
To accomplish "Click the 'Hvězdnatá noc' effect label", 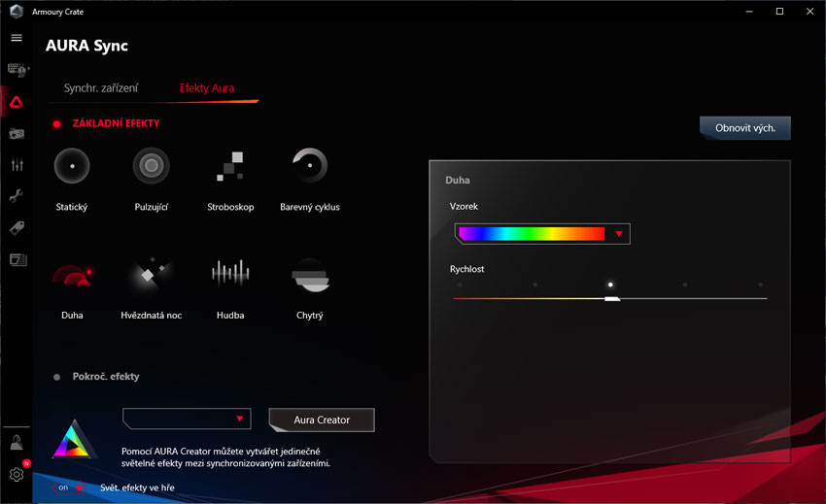I will pyautogui.click(x=152, y=316).
